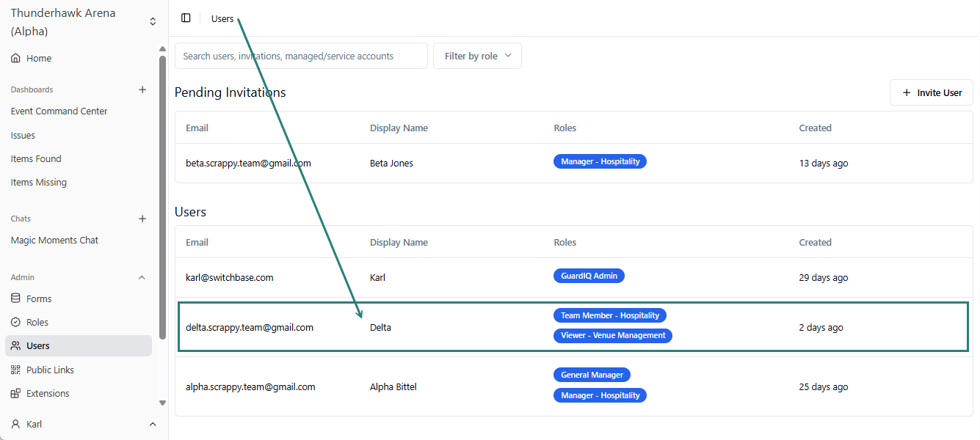Add a new chat with plus icon
Screen dimensions: 980x440
click(142, 219)
